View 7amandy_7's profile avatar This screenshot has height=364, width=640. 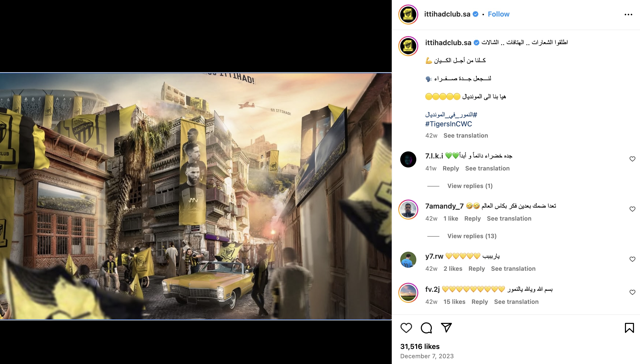408,210
